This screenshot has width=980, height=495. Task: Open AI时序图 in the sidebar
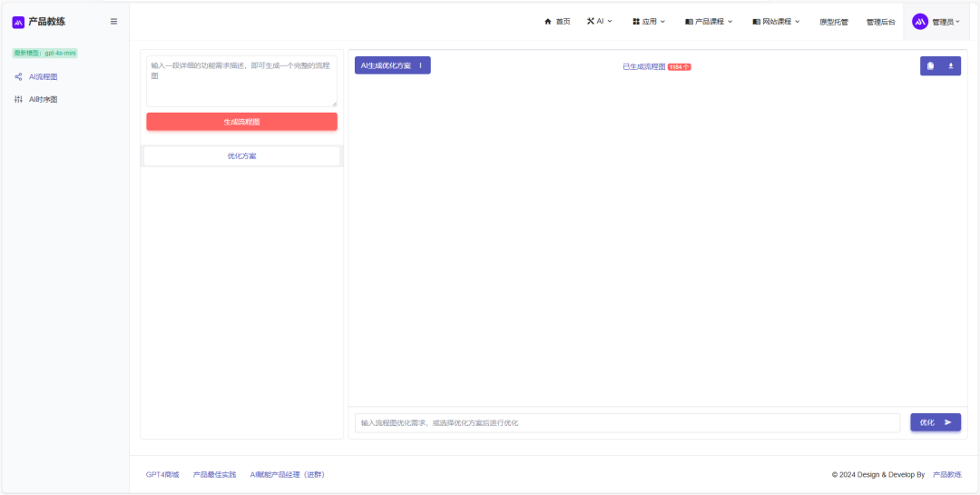click(44, 100)
